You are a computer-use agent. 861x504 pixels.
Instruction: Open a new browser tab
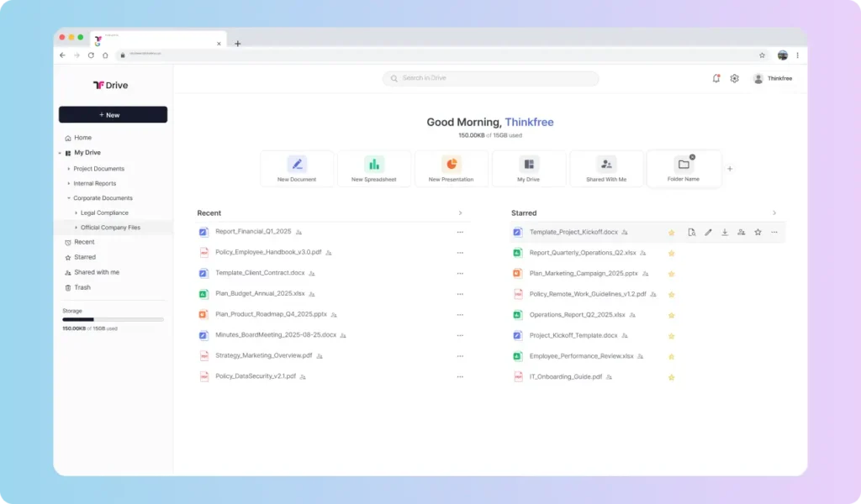pyautogui.click(x=238, y=44)
